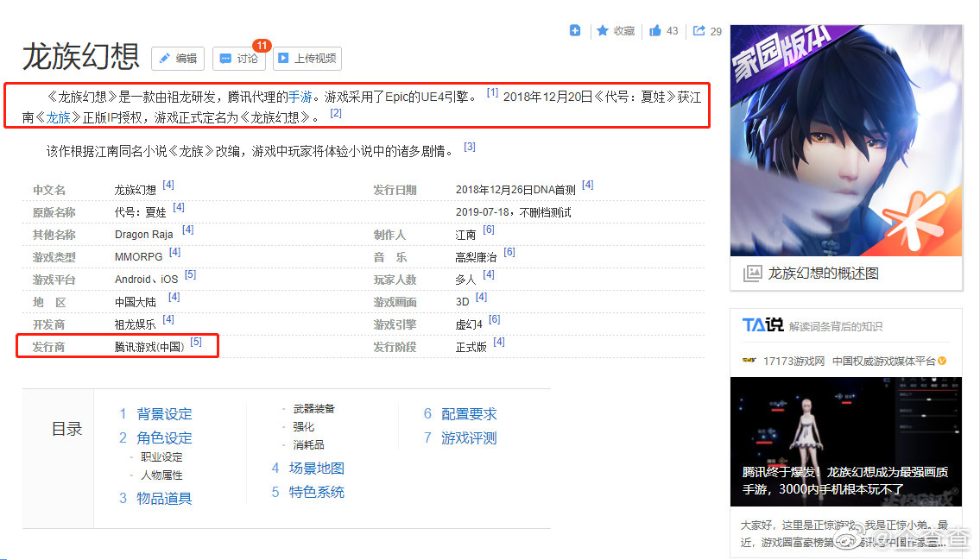The height and width of the screenshot is (560, 980).
Task: Click the 上传视频 upload video button
Action: click(x=307, y=58)
